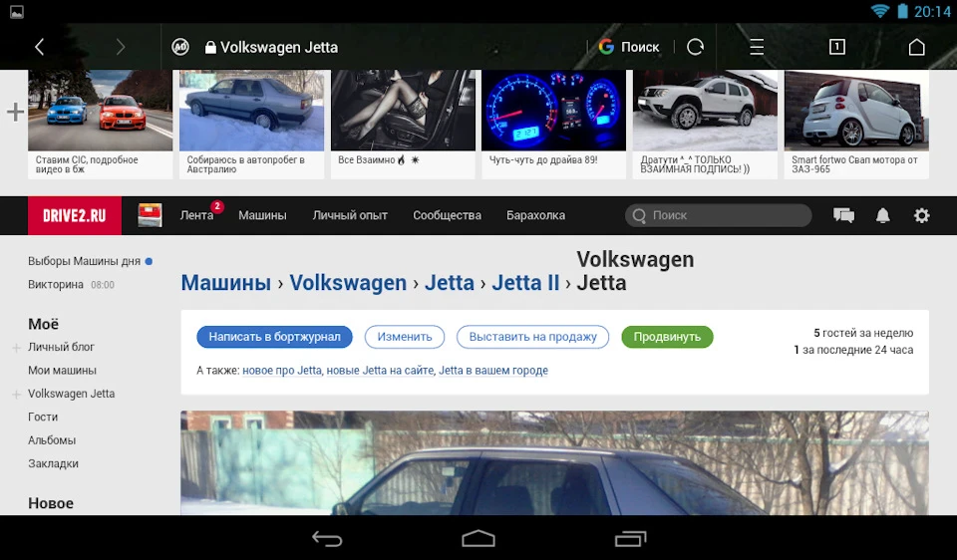The image size is (957, 560).
Task: Open the Jetta breadcrumb link
Action: point(450,283)
